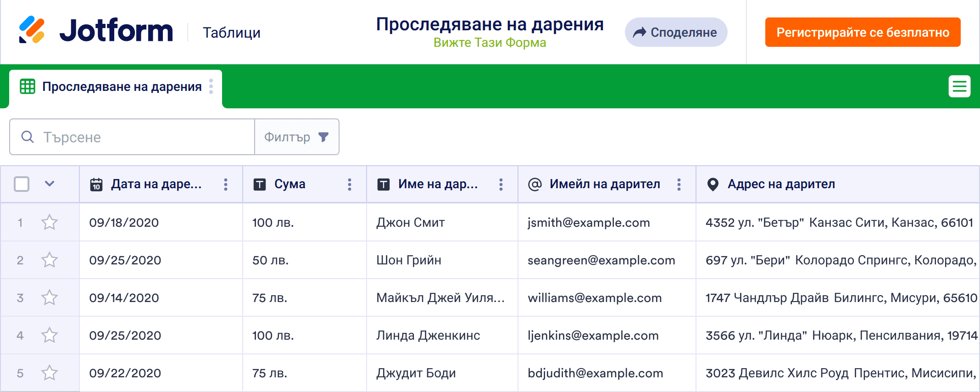Click the Jotform logo icon

(32, 30)
